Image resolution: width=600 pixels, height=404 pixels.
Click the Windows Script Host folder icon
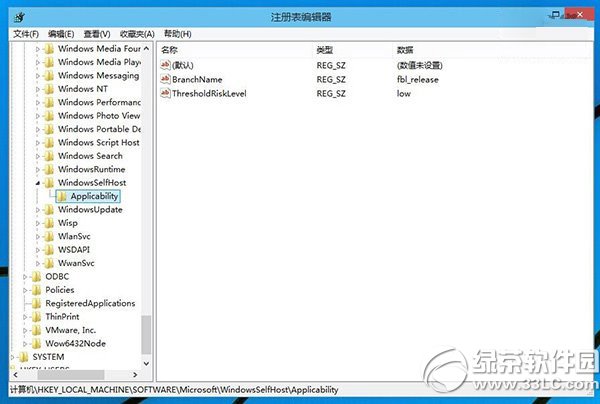(x=49, y=142)
